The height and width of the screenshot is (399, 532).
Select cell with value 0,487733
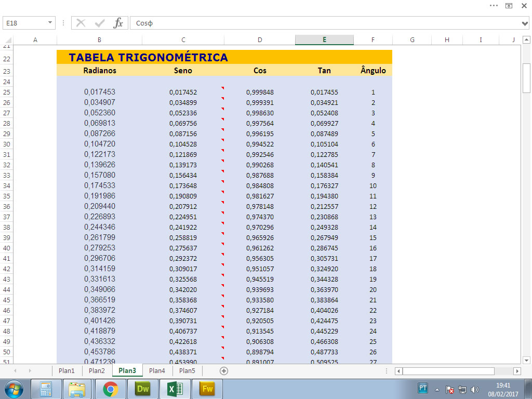324,352
